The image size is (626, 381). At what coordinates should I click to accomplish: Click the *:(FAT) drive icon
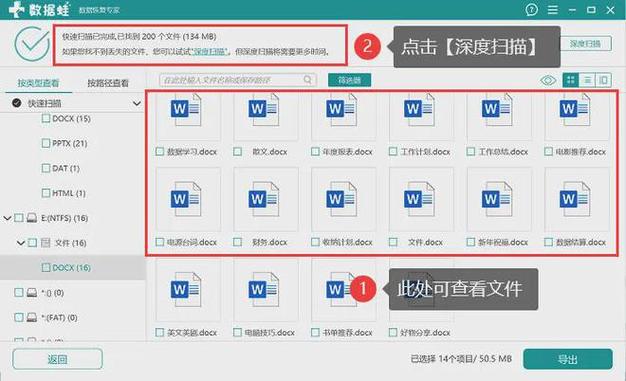(x=32, y=318)
